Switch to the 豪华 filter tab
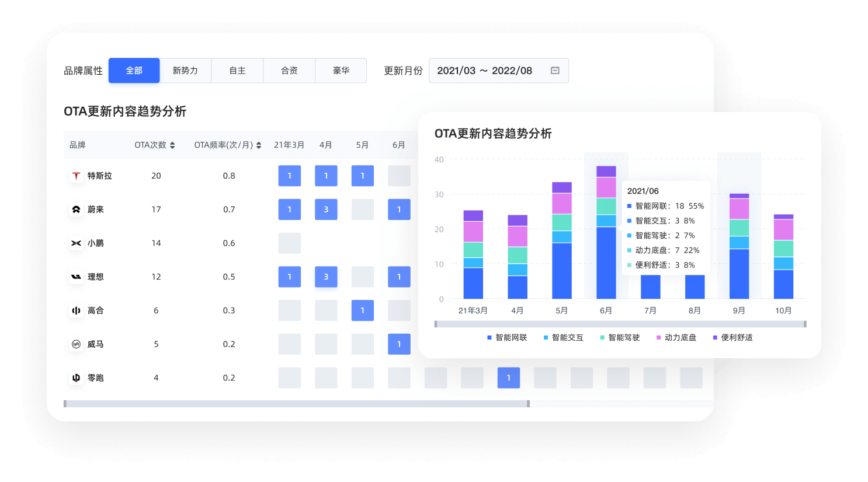Screen dimensions: 868x482 click(341, 70)
